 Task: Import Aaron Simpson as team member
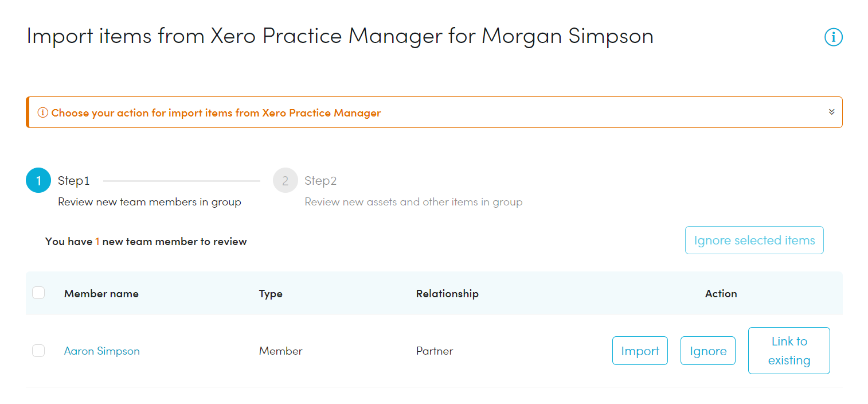point(640,351)
